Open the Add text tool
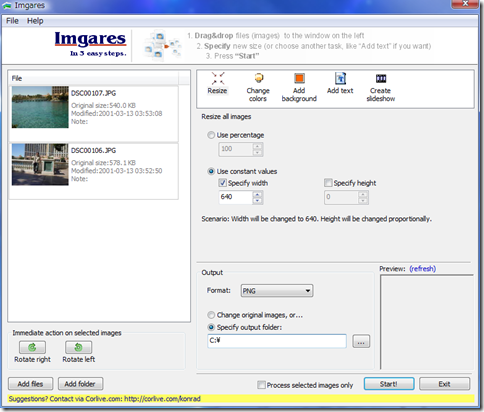This screenshot has width=484, height=412. coord(340,84)
